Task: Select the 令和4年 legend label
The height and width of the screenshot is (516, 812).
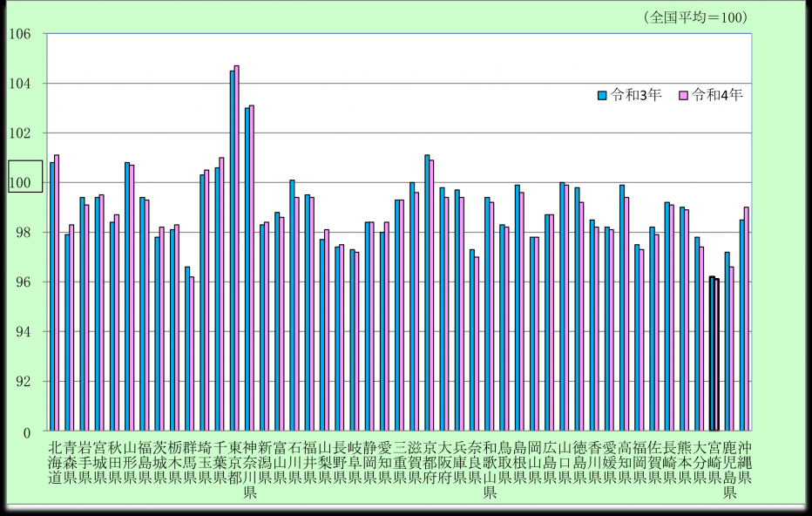Action: pos(717,95)
